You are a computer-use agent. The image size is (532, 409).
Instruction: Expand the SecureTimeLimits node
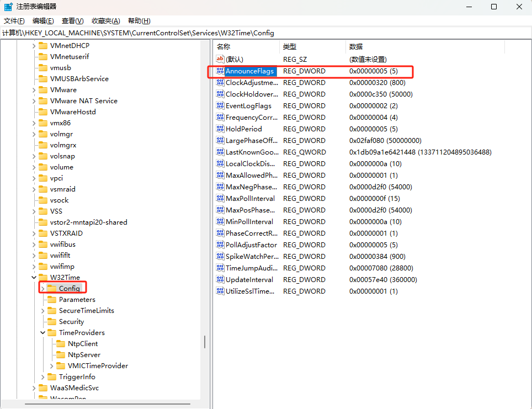click(x=42, y=311)
